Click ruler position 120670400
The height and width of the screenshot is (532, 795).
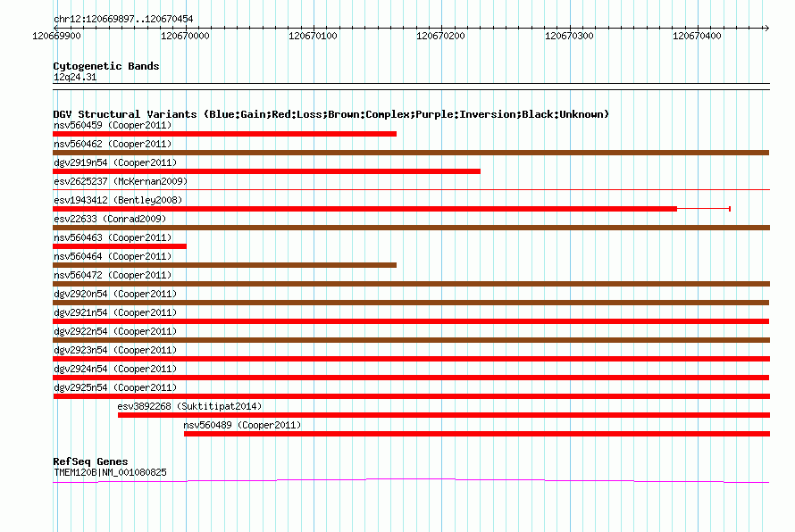point(697,36)
